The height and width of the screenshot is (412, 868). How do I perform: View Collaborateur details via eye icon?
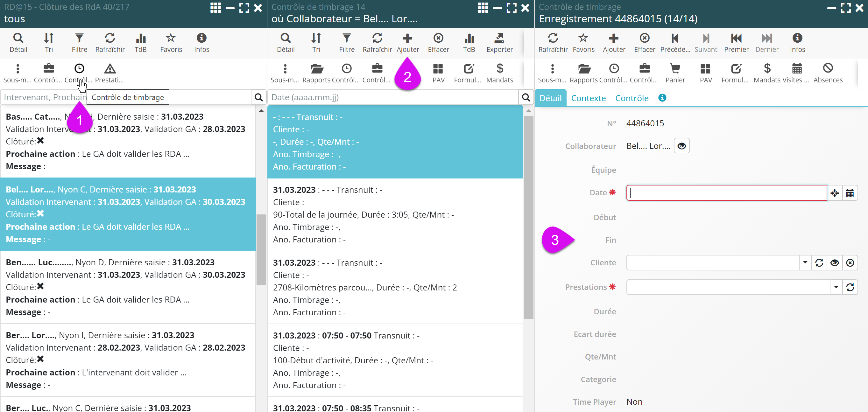click(x=681, y=146)
